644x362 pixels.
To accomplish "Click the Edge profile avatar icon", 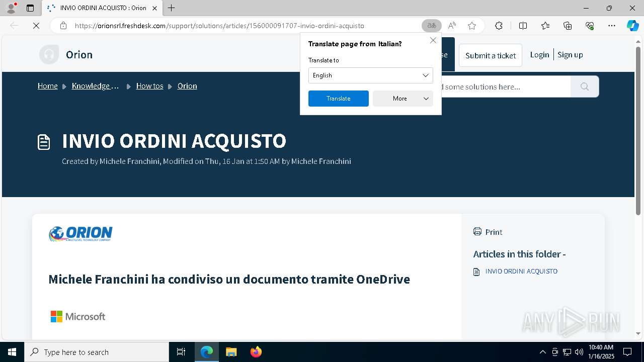I will (x=11, y=8).
